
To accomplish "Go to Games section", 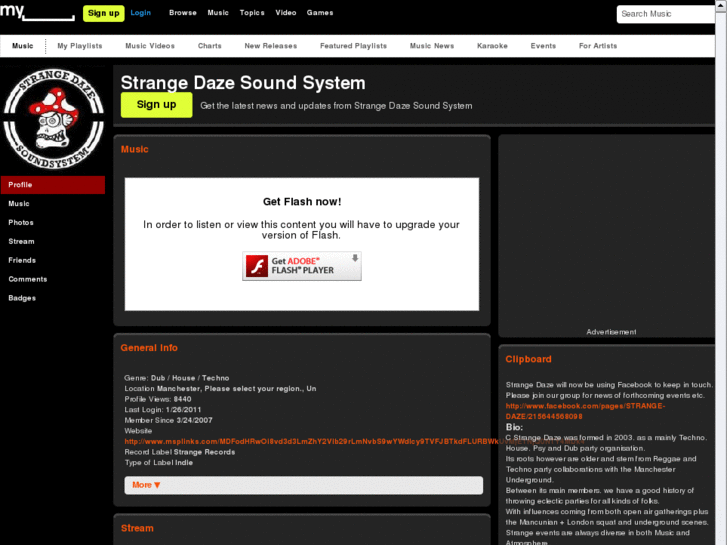I will (320, 13).
